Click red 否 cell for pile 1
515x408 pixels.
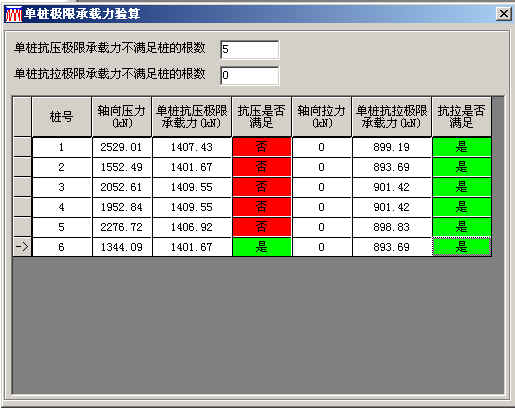[262, 147]
